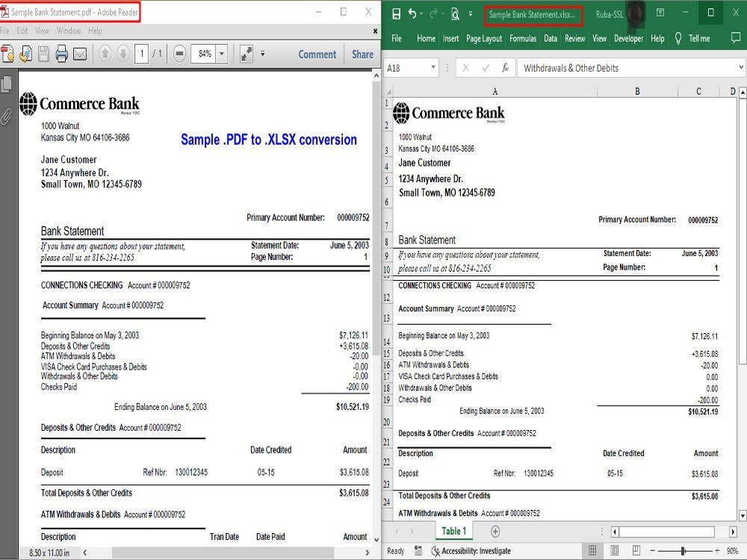This screenshot has height=560, width=747.
Task: Click Create PDF icon in Adobe Reader toolbar
Action: coord(7,54)
